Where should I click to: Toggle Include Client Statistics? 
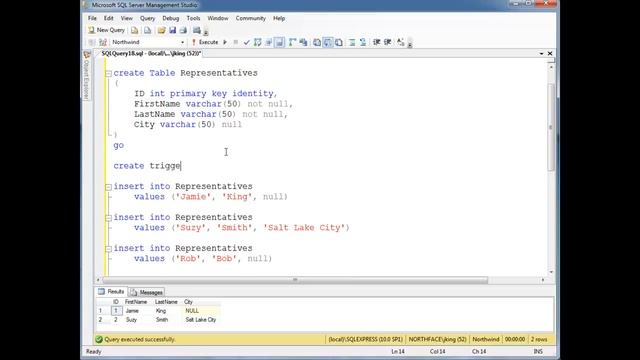[x=303, y=42]
